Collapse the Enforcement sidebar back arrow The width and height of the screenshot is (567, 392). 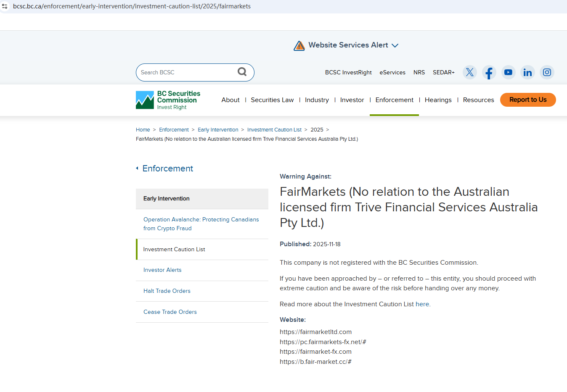point(137,168)
